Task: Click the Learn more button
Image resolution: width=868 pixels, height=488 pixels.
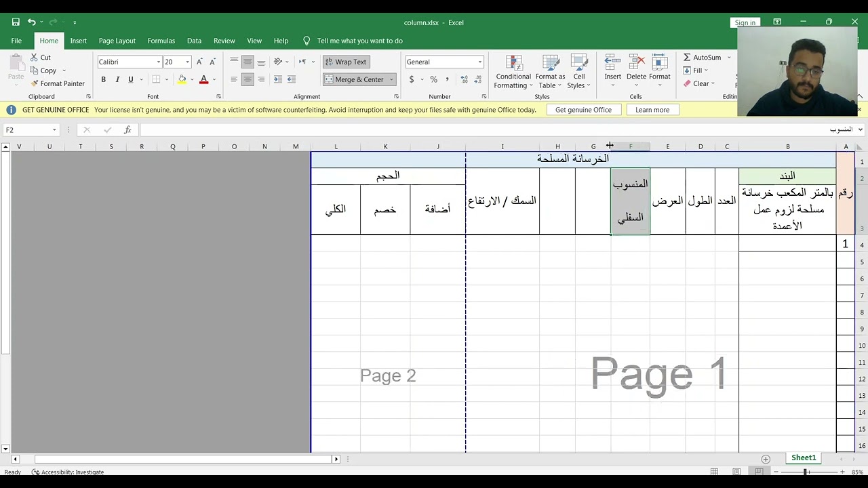Action: pyautogui.click(x=652, y=110)
